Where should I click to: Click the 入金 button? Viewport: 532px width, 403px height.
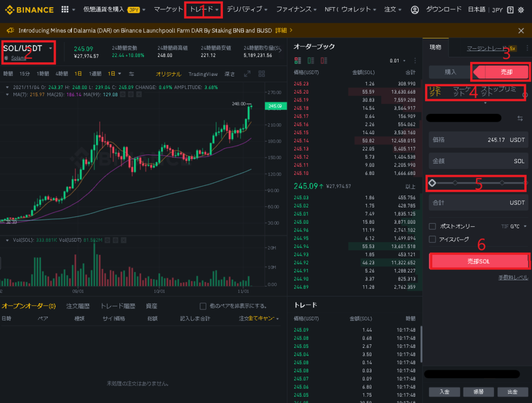(445, 392)
